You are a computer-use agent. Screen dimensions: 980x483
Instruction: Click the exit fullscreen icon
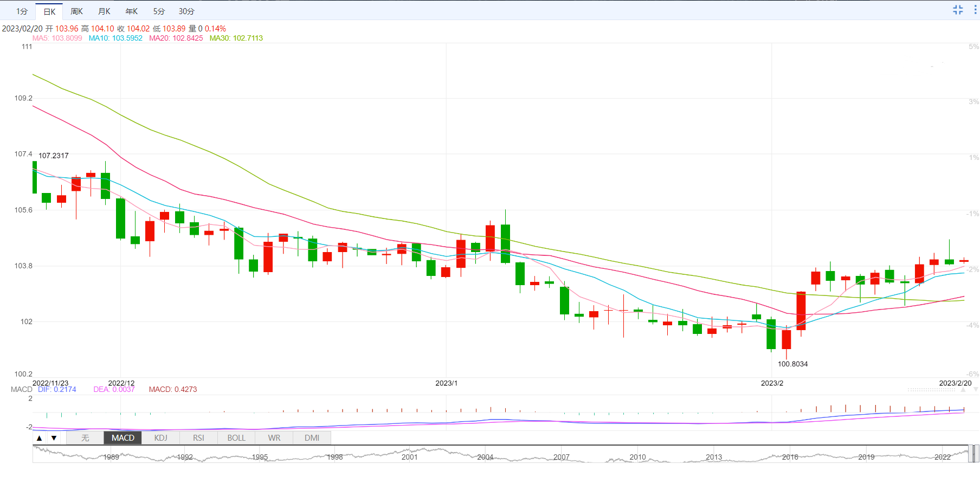coord(958,10)
